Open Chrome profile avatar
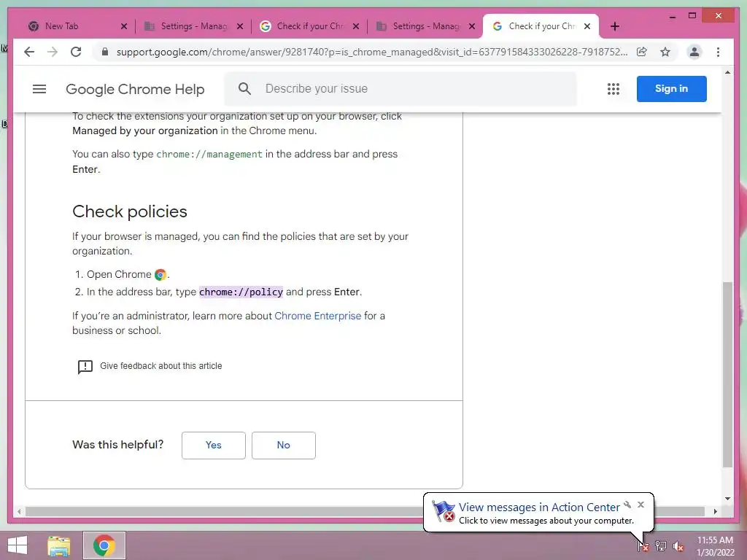Image resolution: width=747 pixels, height=560 pixels. pos(694,52)
